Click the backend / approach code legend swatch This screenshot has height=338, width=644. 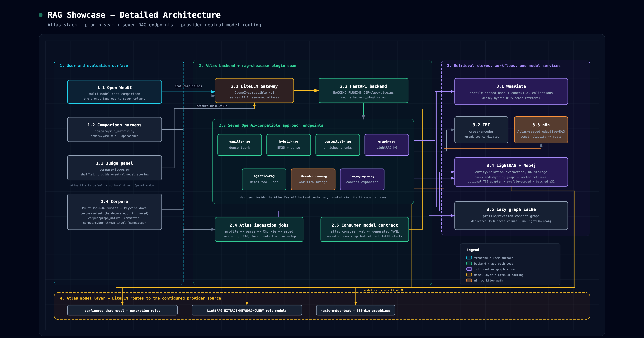click(x=469, y=263)
